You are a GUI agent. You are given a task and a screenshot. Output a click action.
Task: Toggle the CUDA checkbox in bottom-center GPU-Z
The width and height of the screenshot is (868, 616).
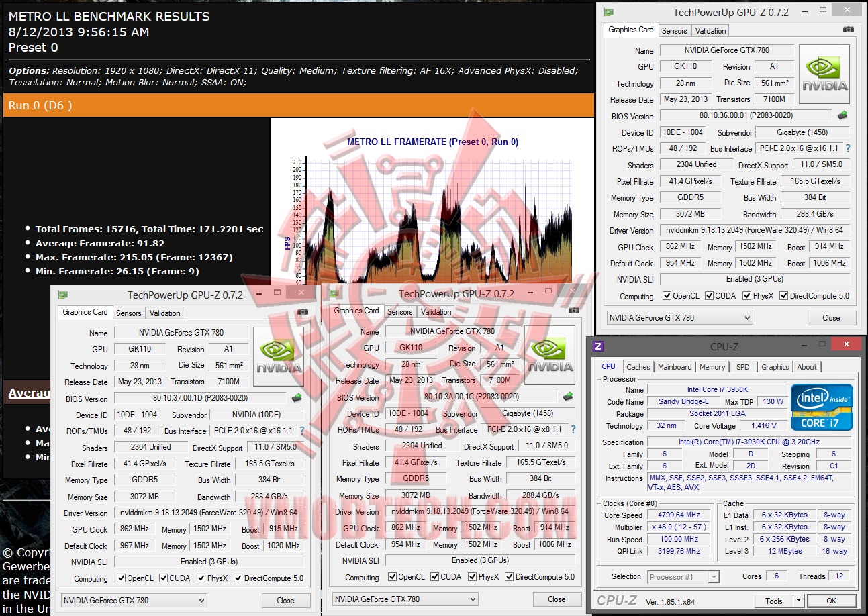(x=434, y=577)
